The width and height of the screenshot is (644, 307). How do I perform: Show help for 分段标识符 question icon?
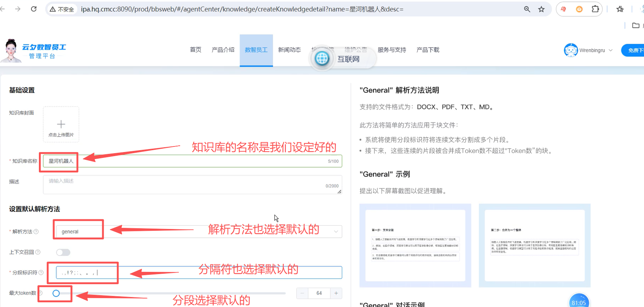(x=41, y=272)
